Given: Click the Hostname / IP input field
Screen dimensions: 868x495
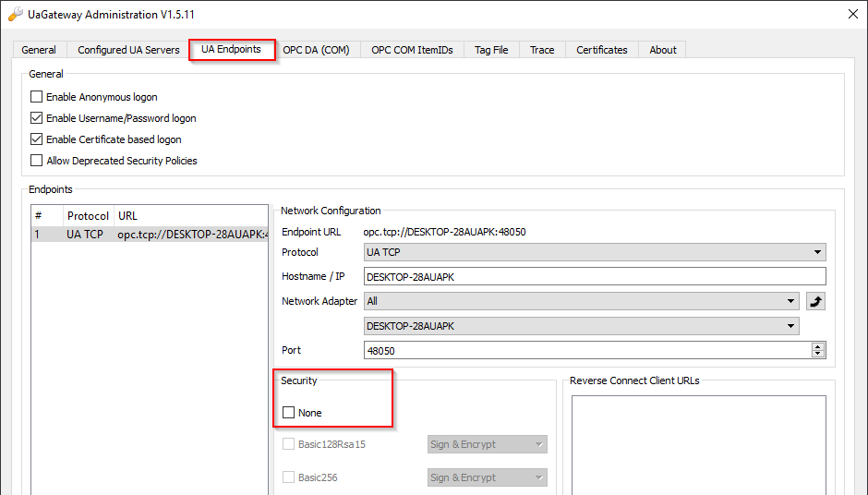Looking at the screenshot, I should [x=595, y=277].
